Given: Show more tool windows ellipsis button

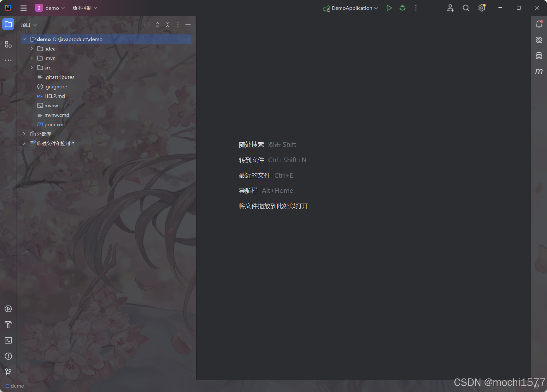Looking at the screenshot, I should point(8,60).
